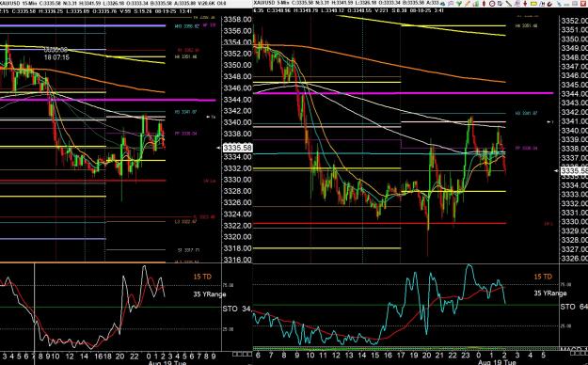
Task: Click the MACD label at bottom right
Action: (x=574, y=350)
